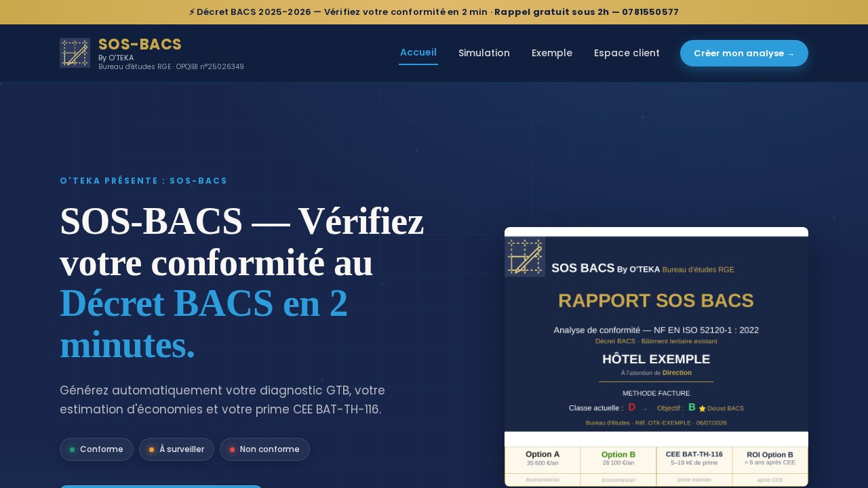The height and width of the screenshot is (488, 868).
Task: Click the 'Option B' cell in report
Action: click(618, 459)
